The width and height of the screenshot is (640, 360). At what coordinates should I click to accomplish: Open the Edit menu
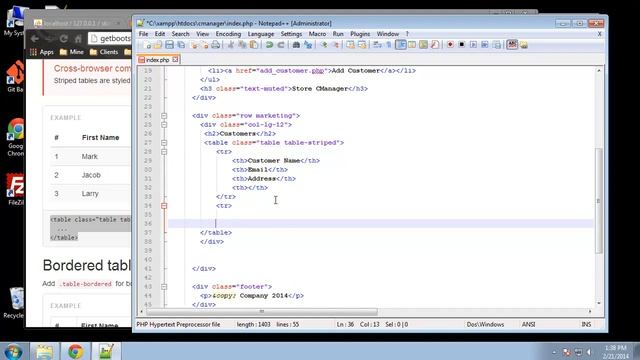click(x=160, y=34)
